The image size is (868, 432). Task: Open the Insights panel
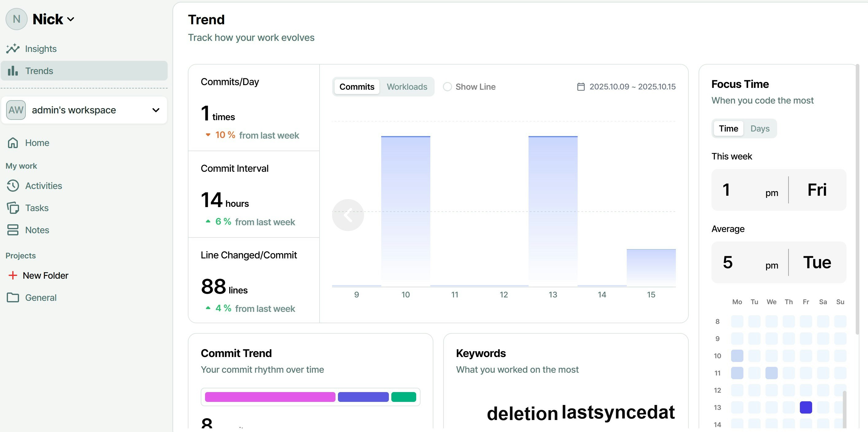(41, 49)
